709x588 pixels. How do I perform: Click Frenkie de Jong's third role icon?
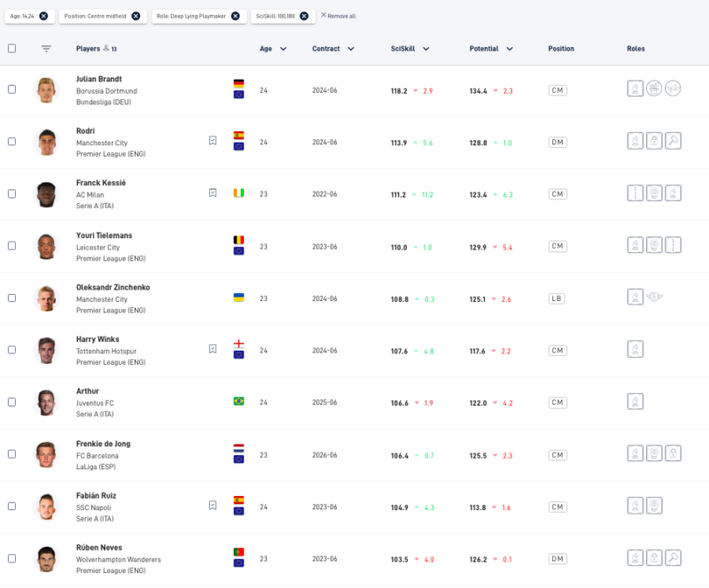(674, 453)
